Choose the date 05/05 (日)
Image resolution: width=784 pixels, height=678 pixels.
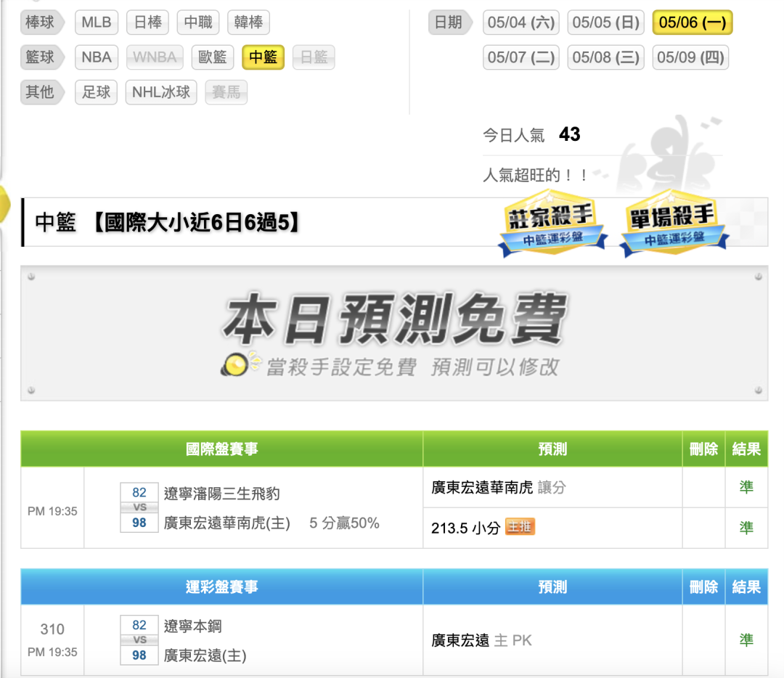click(606, 23)
